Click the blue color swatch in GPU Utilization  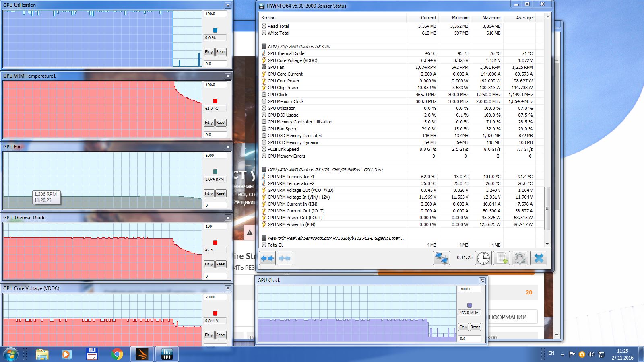point(215,30)
